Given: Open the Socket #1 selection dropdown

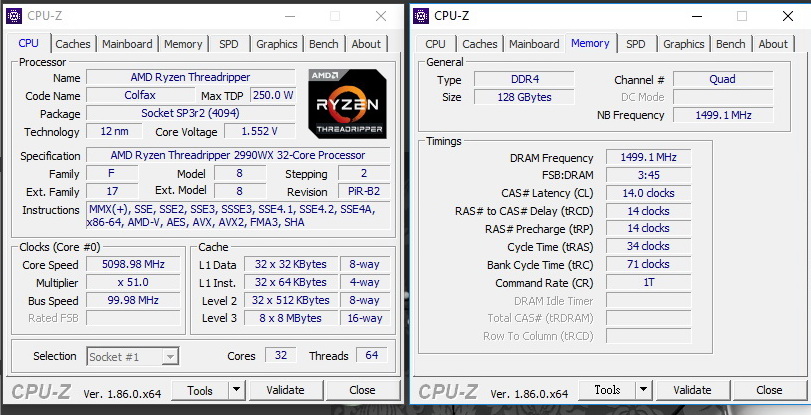Looking at the screenshot, I should pos(133,357).
